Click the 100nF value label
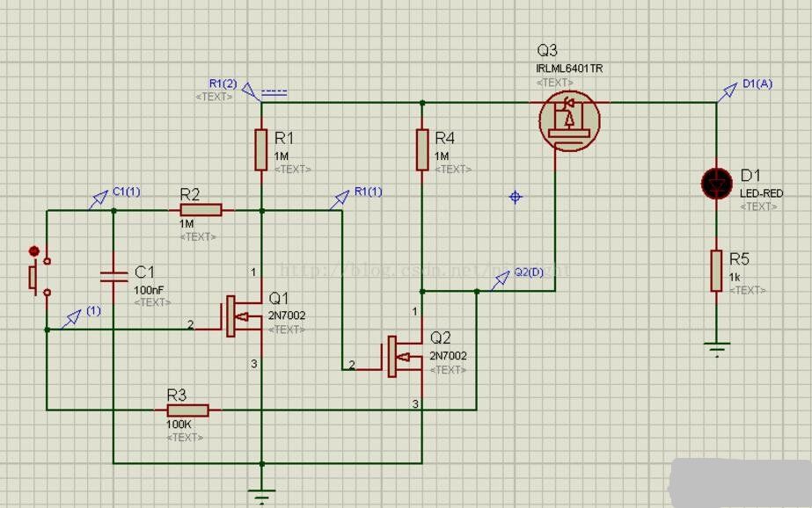Viewport: 812px width, 508px height. (x=149, y=290)
